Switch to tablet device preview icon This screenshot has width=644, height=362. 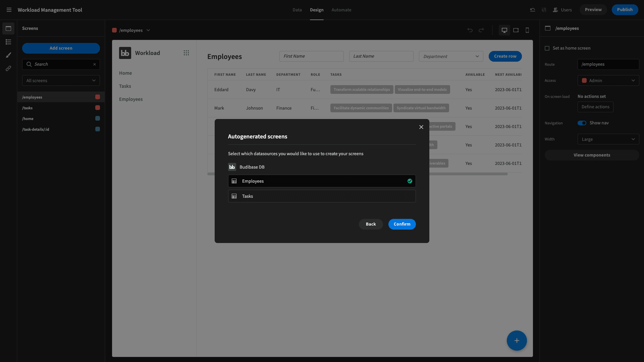(x=516, y=30)
